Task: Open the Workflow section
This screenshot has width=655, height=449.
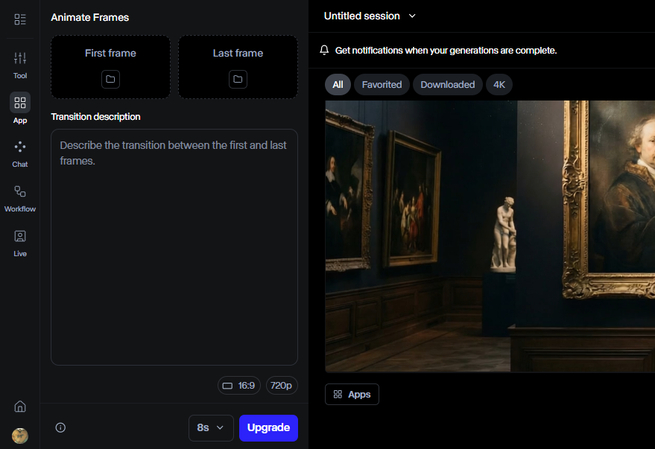Action: [x=20, y=197]
